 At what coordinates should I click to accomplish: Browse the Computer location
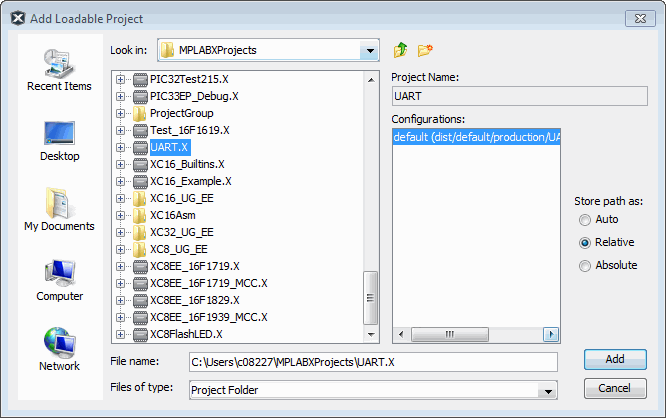(59, 280)
